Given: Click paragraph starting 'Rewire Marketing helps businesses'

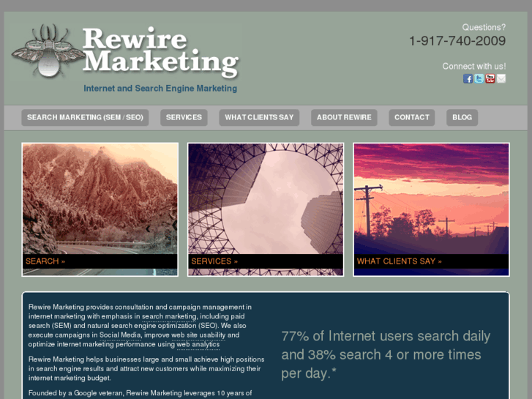Looking at the screenshot, I should pyautogui.click(x=146, y=368).
